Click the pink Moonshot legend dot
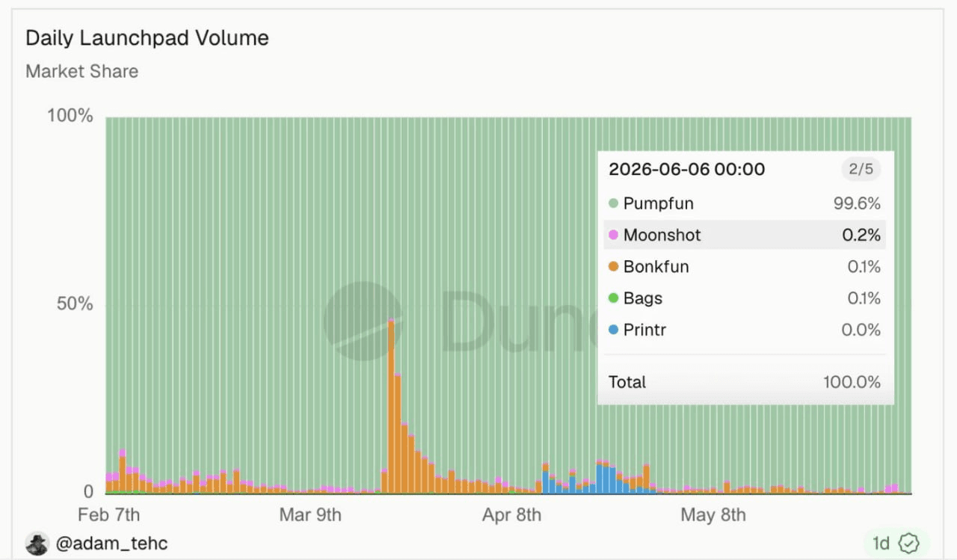The height and width of the screenshot is (560, 957). click(613, 235)
